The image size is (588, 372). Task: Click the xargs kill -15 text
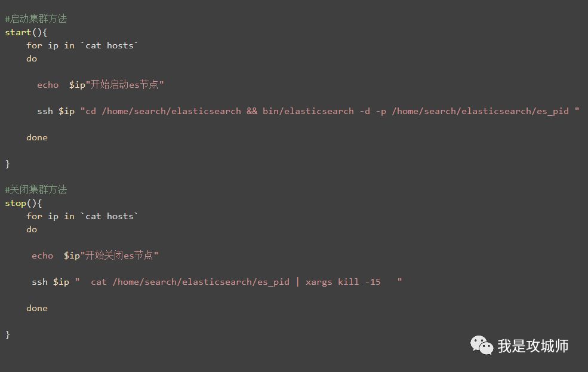(343, 282)
